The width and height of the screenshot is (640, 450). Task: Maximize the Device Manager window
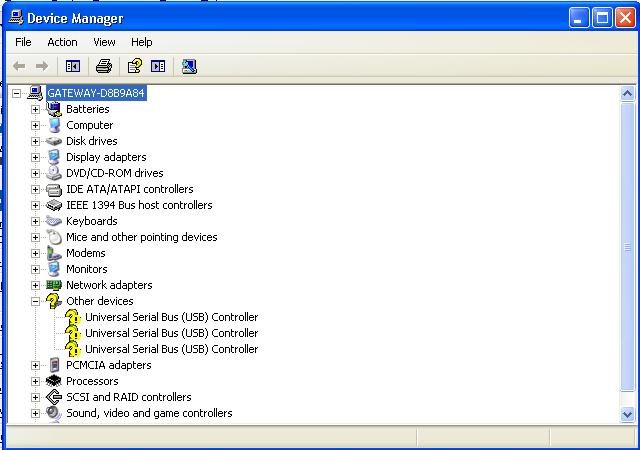602,18
